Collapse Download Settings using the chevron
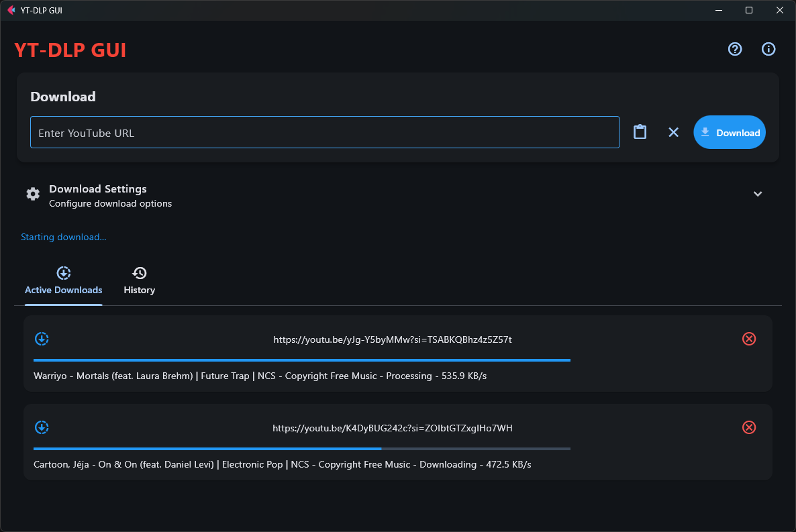The height and width of the screenshot is (532, 796). [757, 194]
